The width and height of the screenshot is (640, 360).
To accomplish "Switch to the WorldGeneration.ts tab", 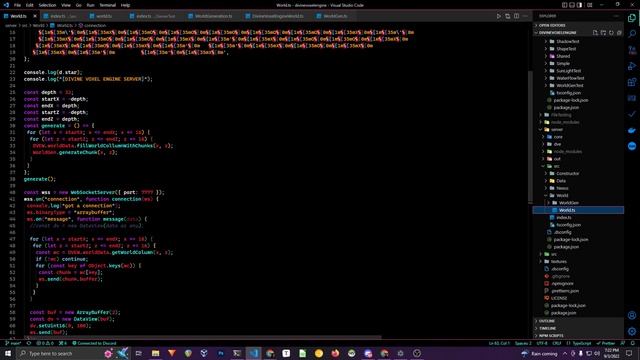I will tap(213, 16).
